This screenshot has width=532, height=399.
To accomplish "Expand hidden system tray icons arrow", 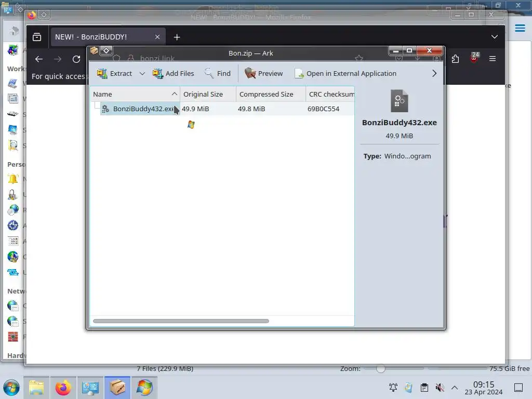I will (455, 388).
